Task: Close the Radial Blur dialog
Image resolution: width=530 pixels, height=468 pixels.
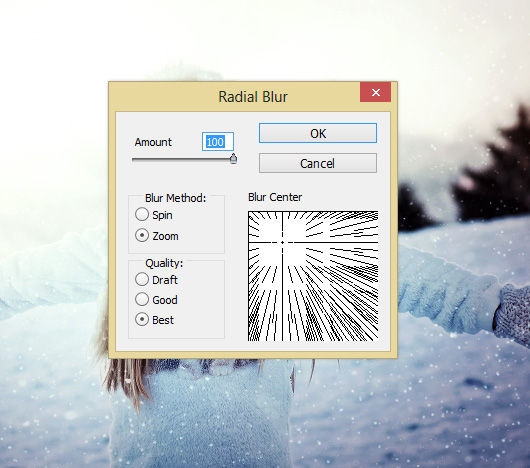Action: tap(375, 92)
